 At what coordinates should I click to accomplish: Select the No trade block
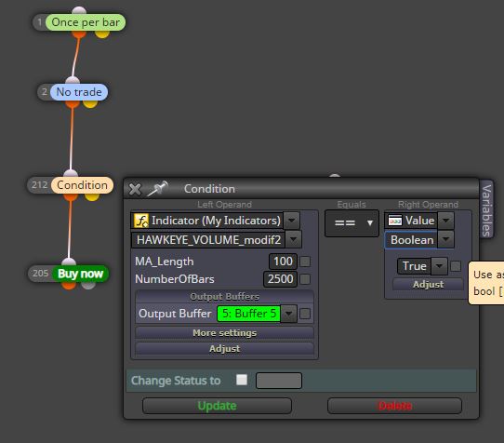pos(79,92)
